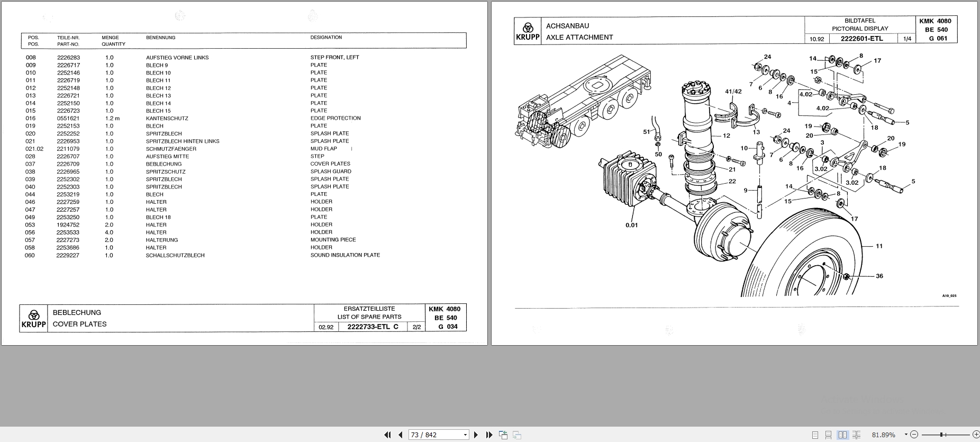Click the MOUNTING PIECE designation
The height and width of the screenshot is (442, 980).
click(x=333, y=240)
